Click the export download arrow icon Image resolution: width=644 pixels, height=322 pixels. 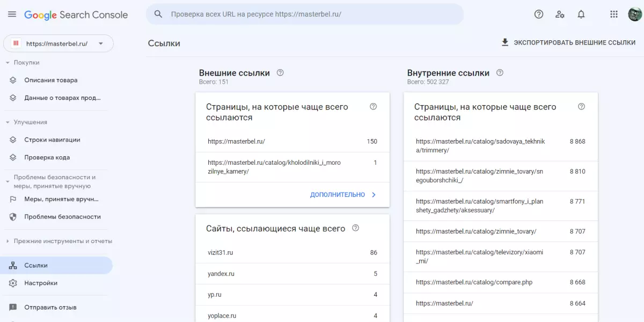click(x=504, y=42)
